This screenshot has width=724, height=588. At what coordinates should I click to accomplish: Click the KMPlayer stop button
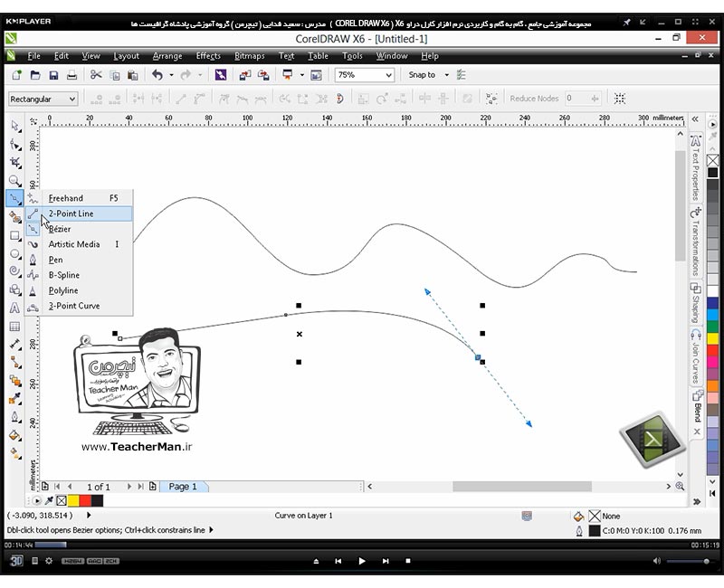point(408,561)
